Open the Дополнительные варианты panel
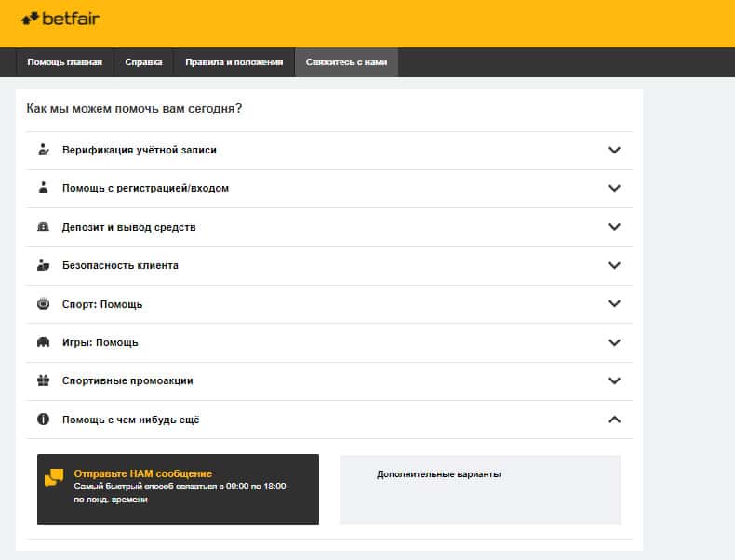 tap(480, 489)
